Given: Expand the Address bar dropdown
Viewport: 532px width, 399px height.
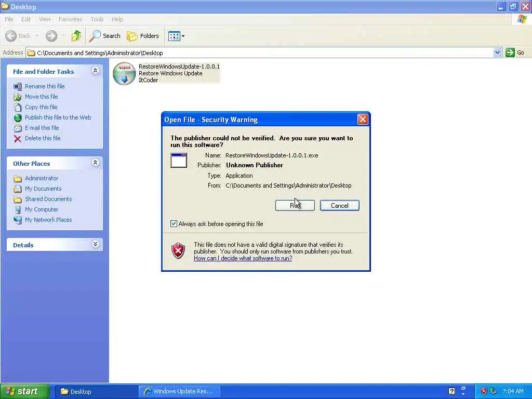Looking at the screenshot, I should coord(497,52).
